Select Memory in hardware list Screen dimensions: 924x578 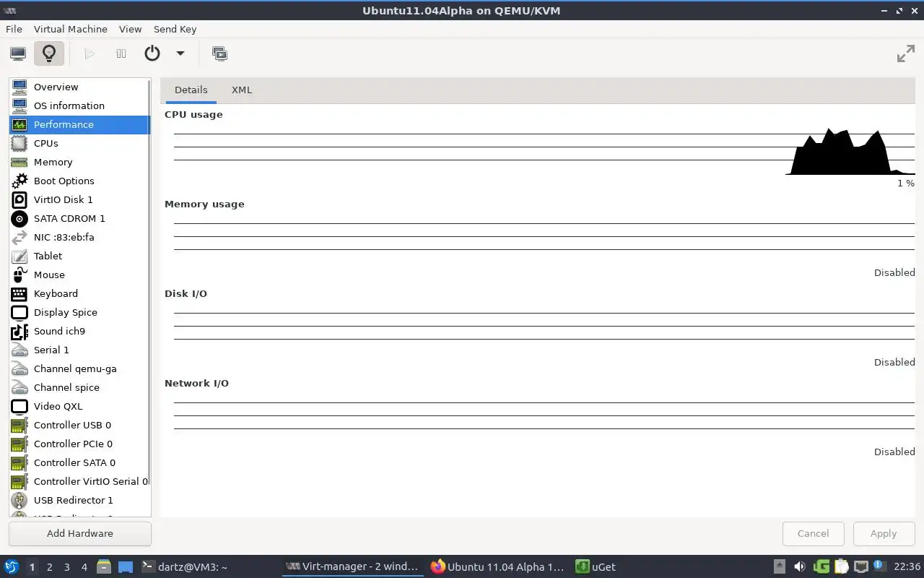[x=79, y=162]
